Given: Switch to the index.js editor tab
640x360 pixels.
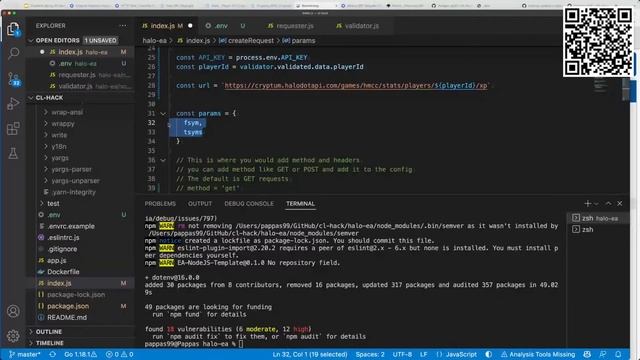Looking at the screenshot, I should 167,26.
